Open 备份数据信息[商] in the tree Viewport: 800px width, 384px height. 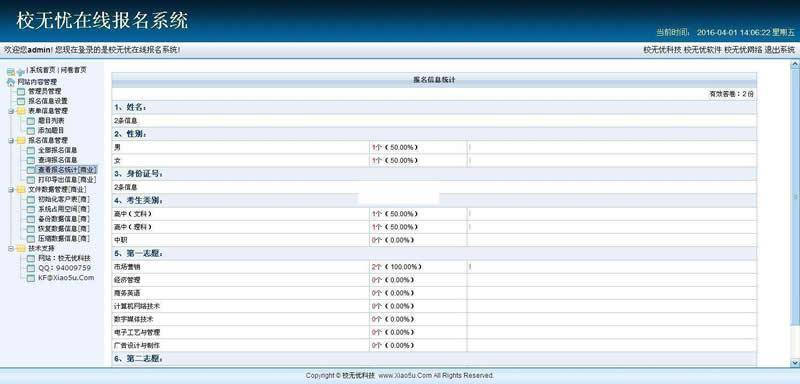[64, 219]
